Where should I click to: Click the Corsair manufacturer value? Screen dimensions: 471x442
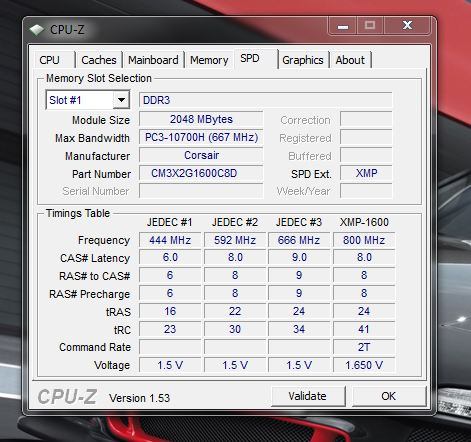click(201, 155)
